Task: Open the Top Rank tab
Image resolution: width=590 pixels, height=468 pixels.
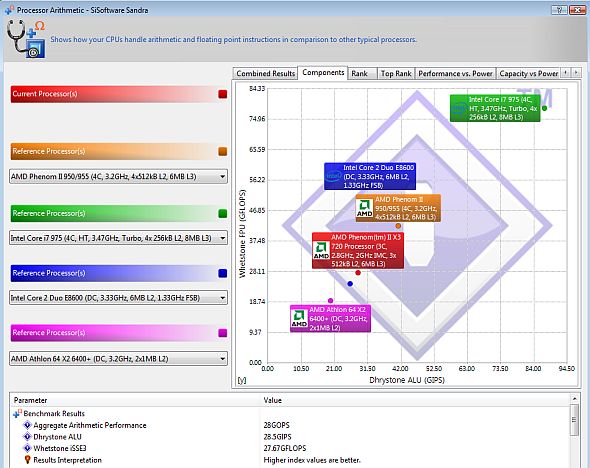Action: tap(396, 74)
